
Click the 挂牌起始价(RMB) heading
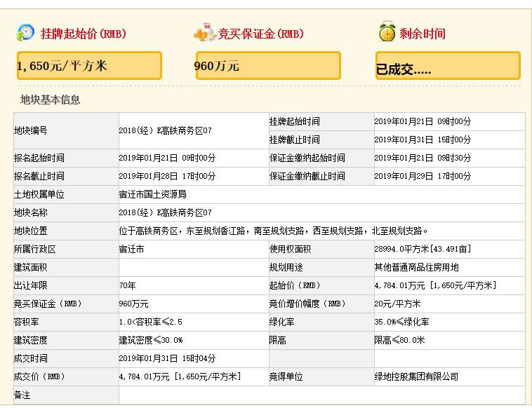[x=84, y=34]
